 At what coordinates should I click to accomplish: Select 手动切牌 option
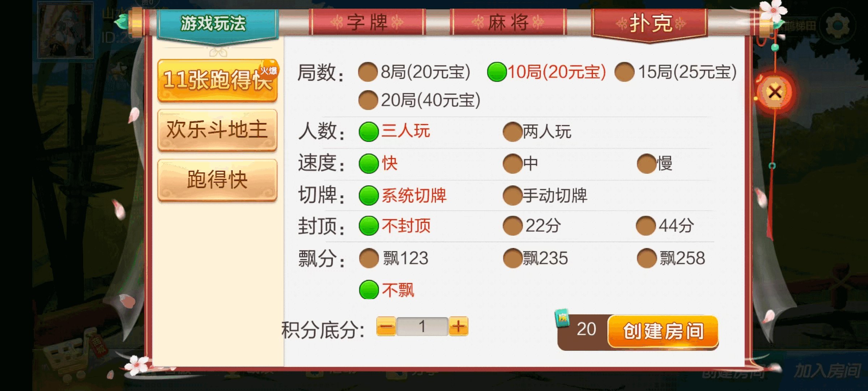[x=545, y=195]
